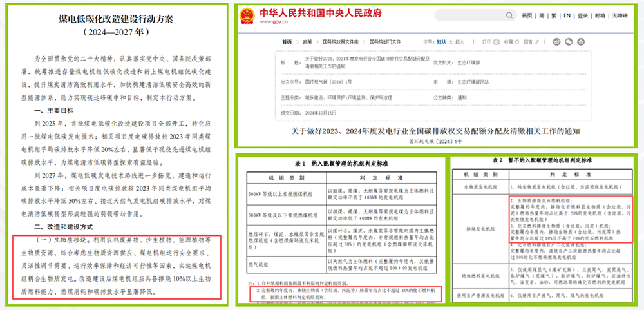Open 国务院部门文件 breadcrumb
644x310 pixels.
(385, 42)
